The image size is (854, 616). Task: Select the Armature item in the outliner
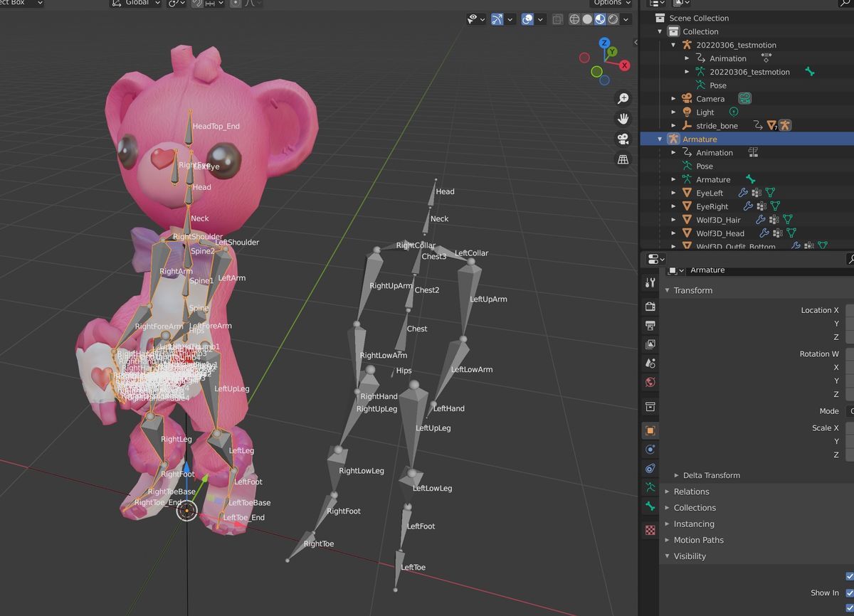tap(700, 139)
